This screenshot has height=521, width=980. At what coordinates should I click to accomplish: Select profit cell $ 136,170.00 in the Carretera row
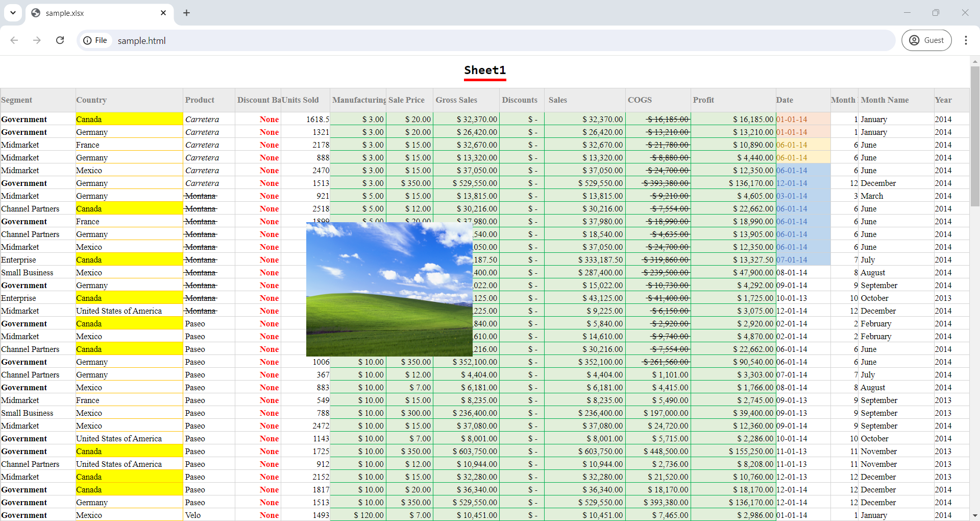point(733,183)
